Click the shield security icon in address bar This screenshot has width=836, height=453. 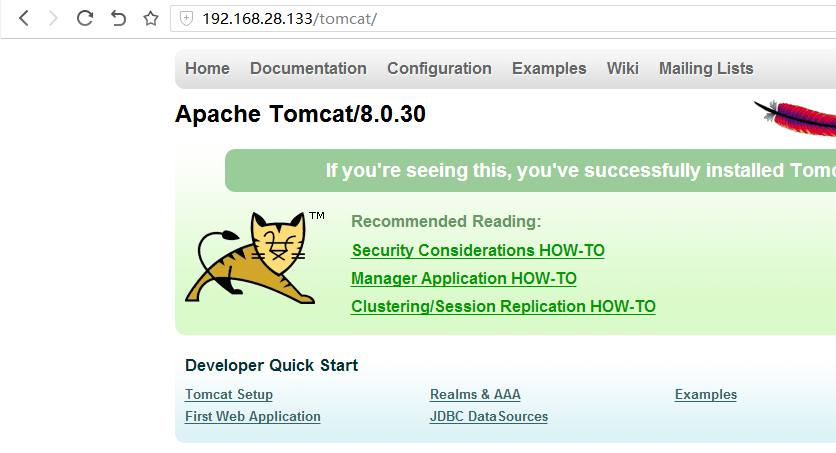[186, 18]
